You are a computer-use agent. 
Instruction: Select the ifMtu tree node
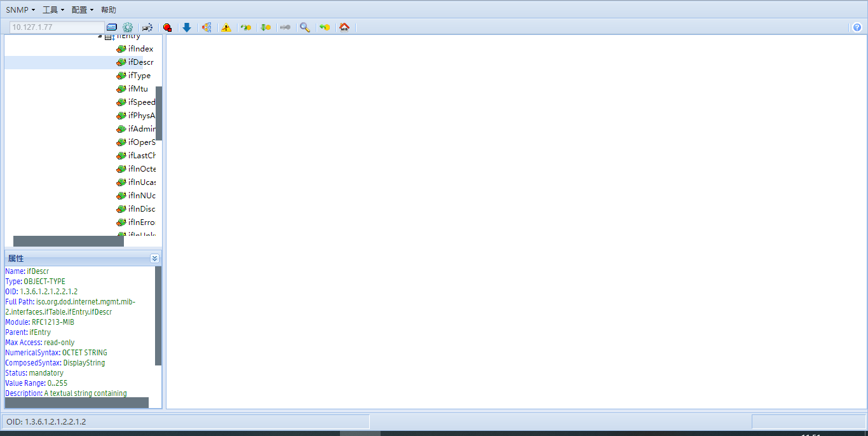tap(138, 89)
